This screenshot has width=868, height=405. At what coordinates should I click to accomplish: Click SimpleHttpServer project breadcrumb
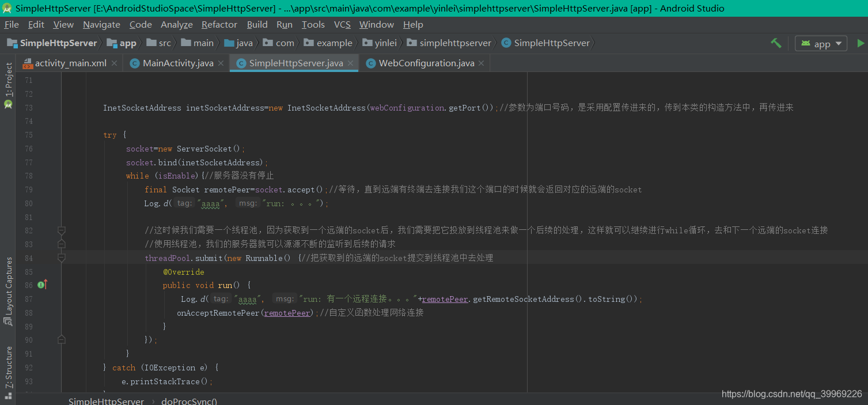click(x=52, y=43)
